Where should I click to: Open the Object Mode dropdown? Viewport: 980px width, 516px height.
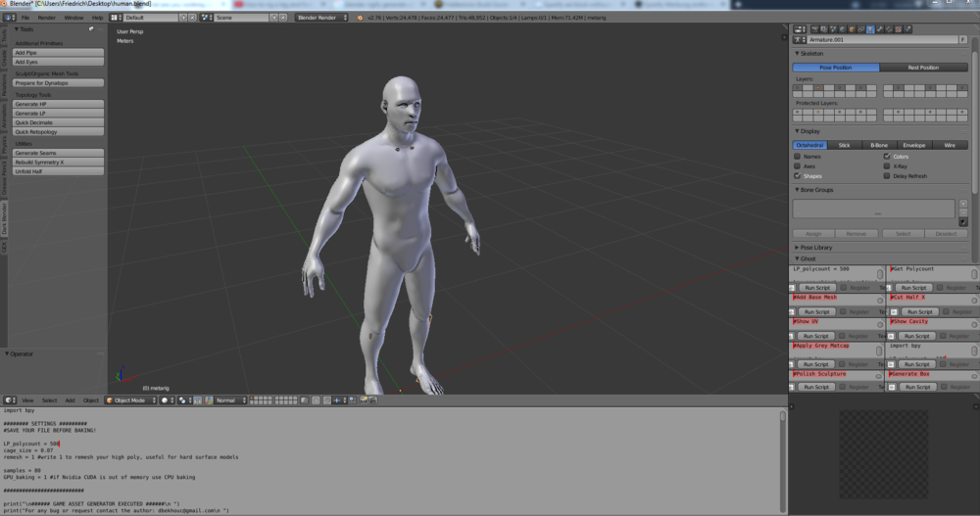click(x=130, y=400)
